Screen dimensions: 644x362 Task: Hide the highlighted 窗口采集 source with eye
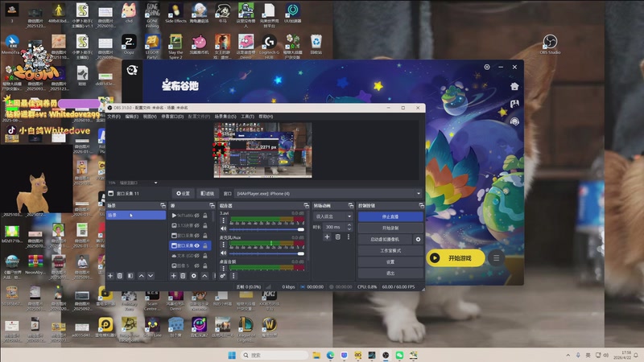click(x=197, y=245)
